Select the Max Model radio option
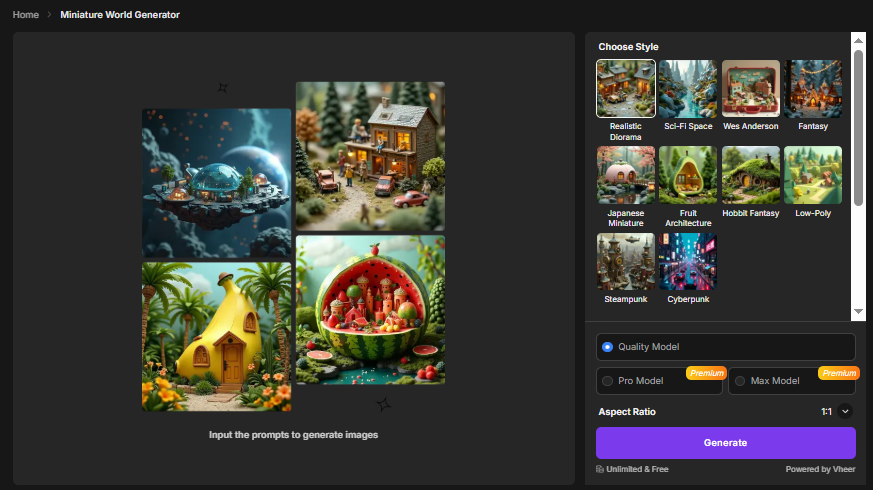The height and width of the screenshot is (490, 873). tap(740, 381)
